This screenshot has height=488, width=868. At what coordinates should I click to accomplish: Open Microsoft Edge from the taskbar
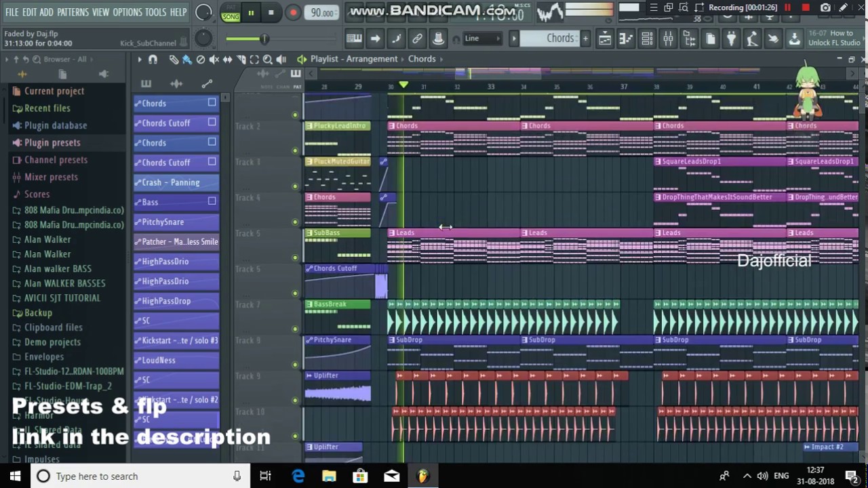point(298,476)
